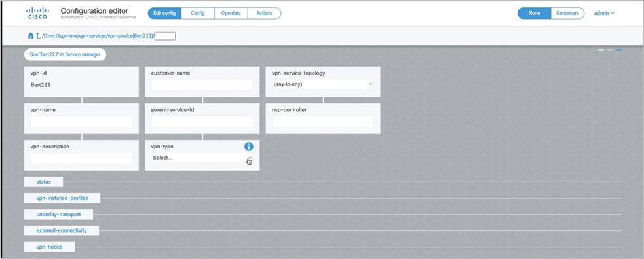The image size is (644, 259).
Task: Click the nsp-controller input field
Action: (323, 122)
